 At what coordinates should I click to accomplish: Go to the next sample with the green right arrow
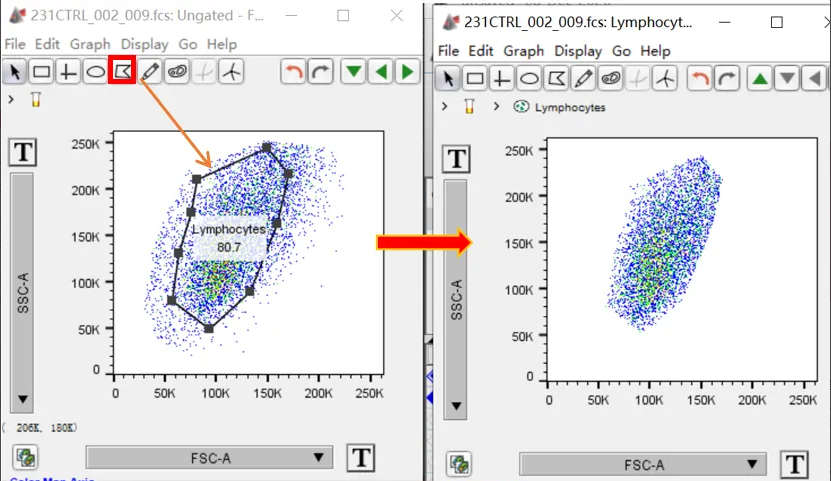(x=406, y=72)
